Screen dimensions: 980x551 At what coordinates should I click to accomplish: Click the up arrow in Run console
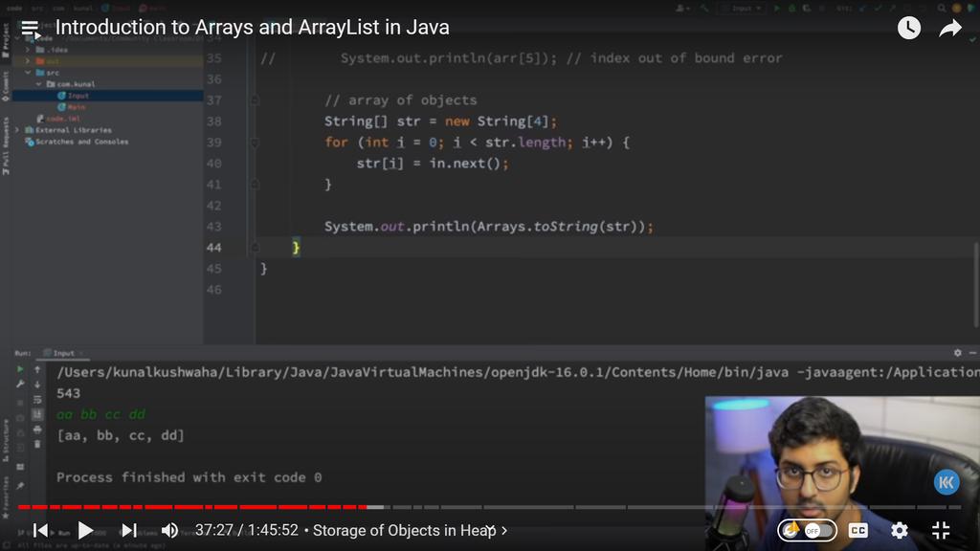click(37, 369)
